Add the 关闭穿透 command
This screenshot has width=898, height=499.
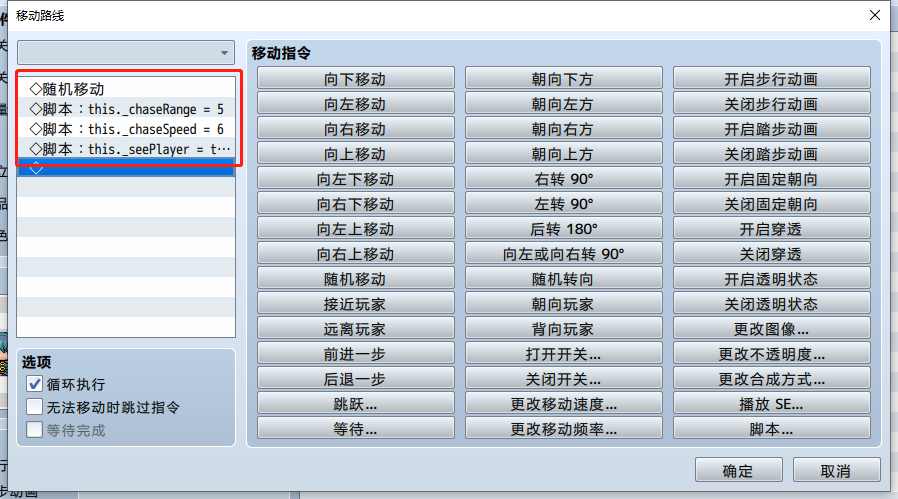[x=771, y=254]
